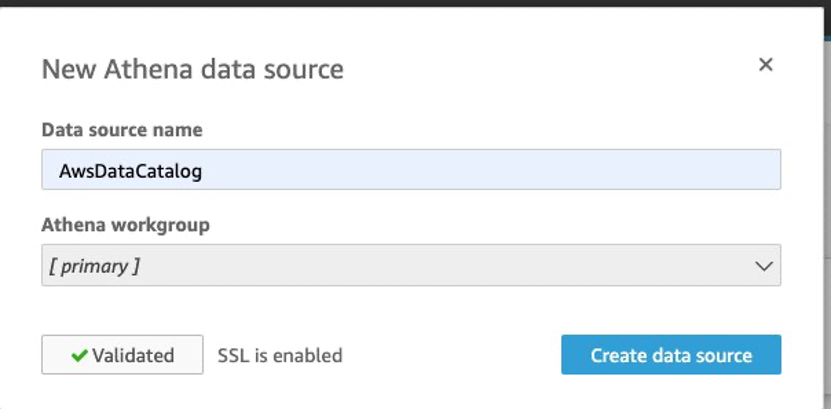
Task: Click the empty right side of name field
Action: (600, 171)
